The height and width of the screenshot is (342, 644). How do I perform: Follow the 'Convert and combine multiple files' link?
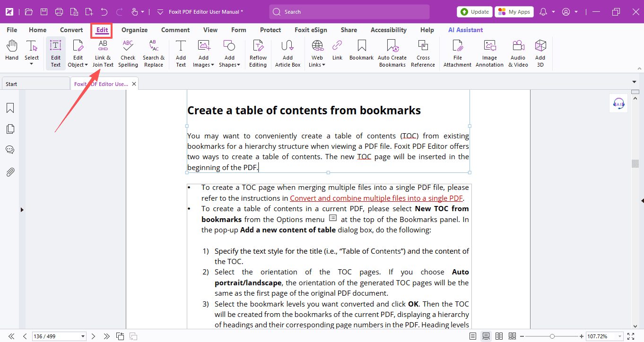(x=376, y=198)
